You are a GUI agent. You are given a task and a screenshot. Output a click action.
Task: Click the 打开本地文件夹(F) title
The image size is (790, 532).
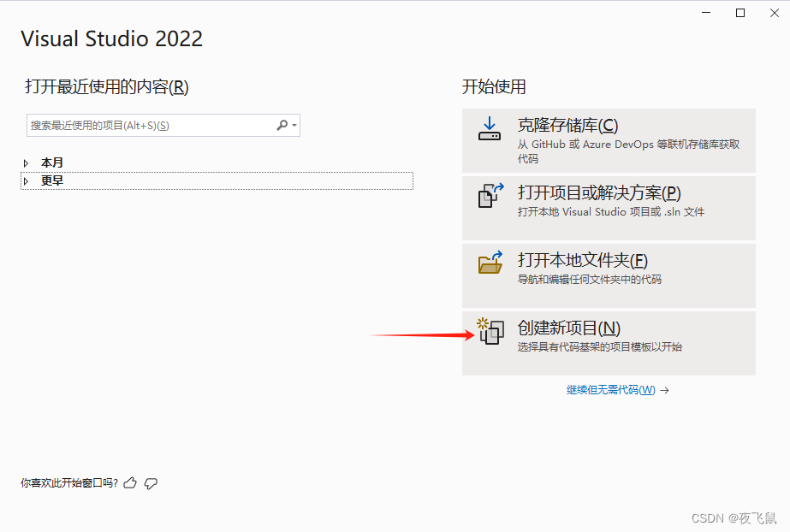coord(582,260)
